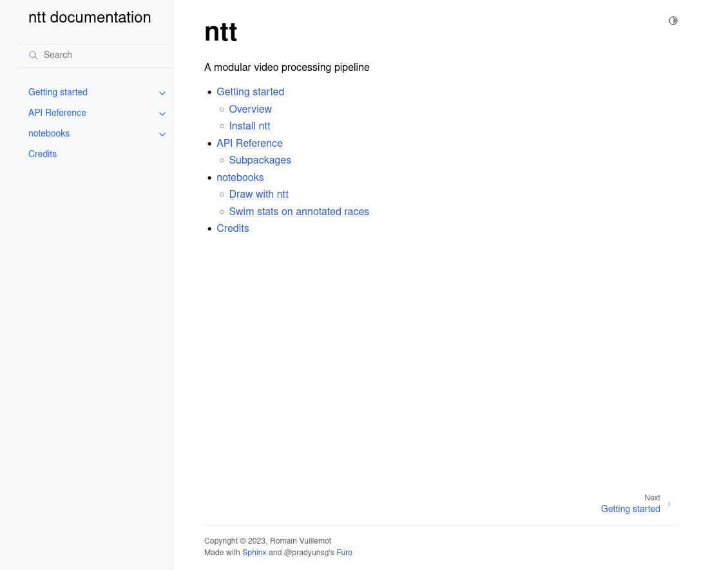This screenshot has width=728, height=570.
Task: Expand Getting started sidebar section
Action: (162, 93)
